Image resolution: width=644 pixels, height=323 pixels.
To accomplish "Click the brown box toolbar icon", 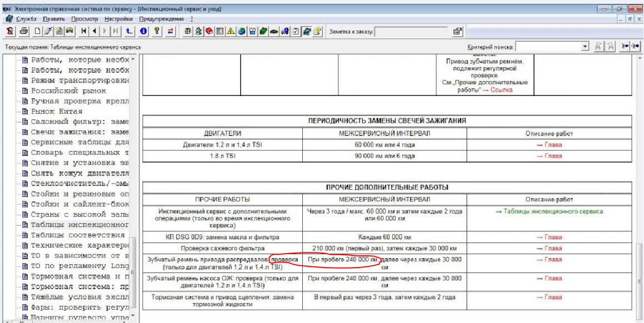I will 187,32.
